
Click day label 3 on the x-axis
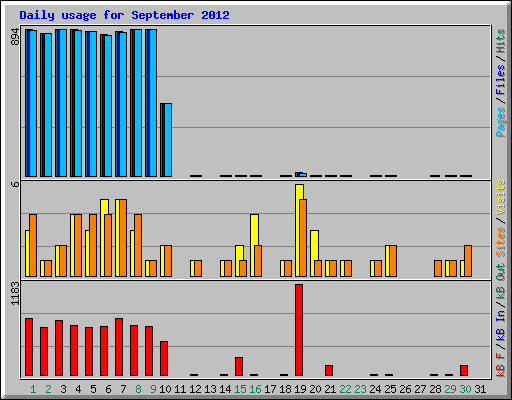(63, 389)
